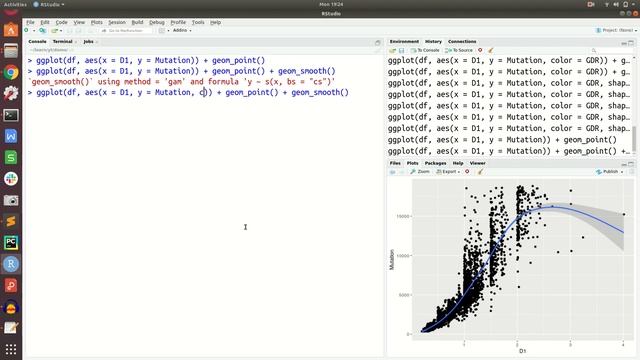Open the View menu
Image resolution: width=640 pixels, height=360 pixels.
[x=79, y=22]
